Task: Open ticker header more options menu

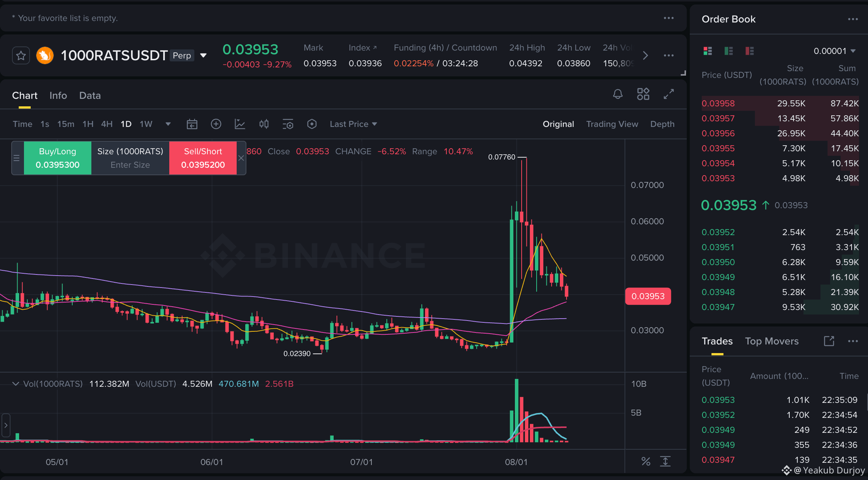Action: [x=669, y=55]
